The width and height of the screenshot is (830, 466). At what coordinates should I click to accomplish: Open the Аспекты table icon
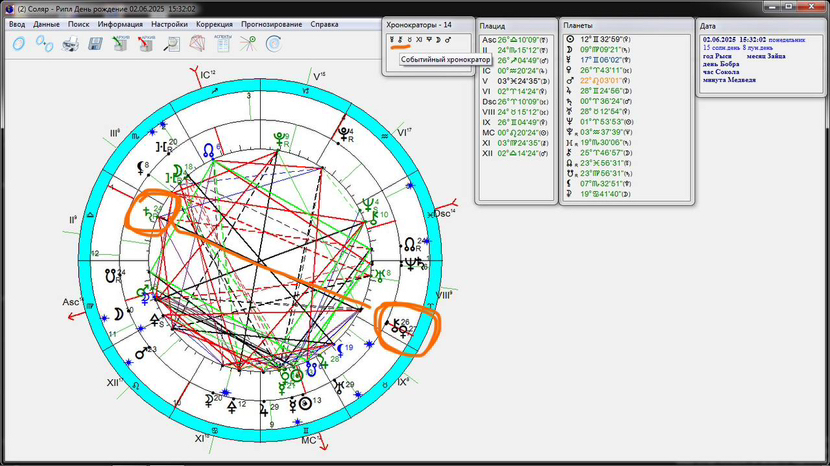coord(223,44)
